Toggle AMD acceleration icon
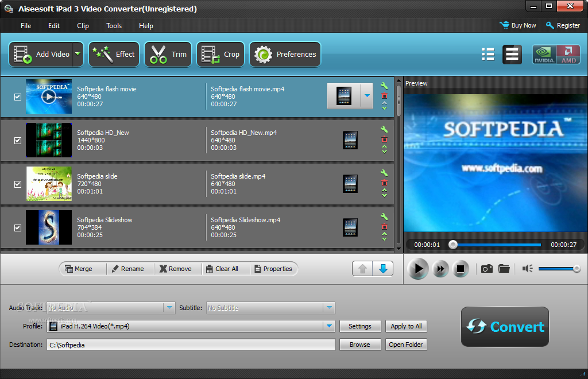588x379 pixels. point(568,55)
